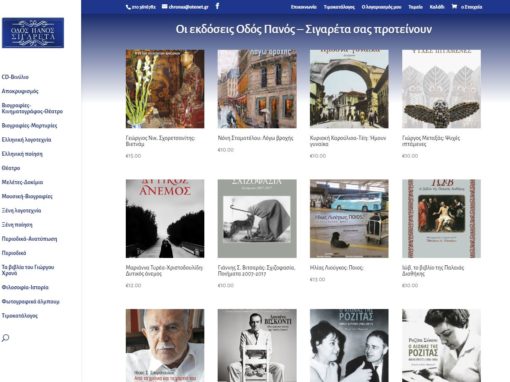Open the Σχιζοφασία book cover

(x=257, y=218)
